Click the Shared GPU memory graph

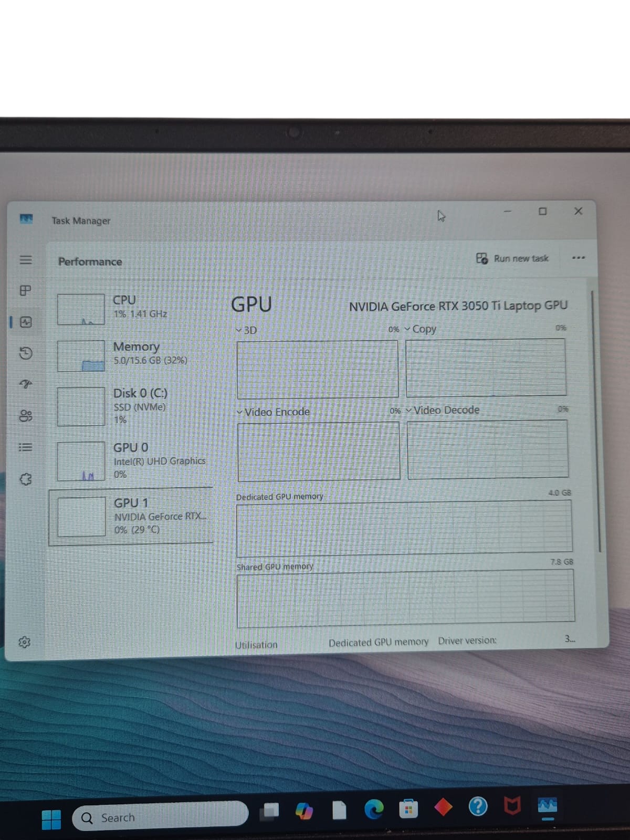click(405, 598)
